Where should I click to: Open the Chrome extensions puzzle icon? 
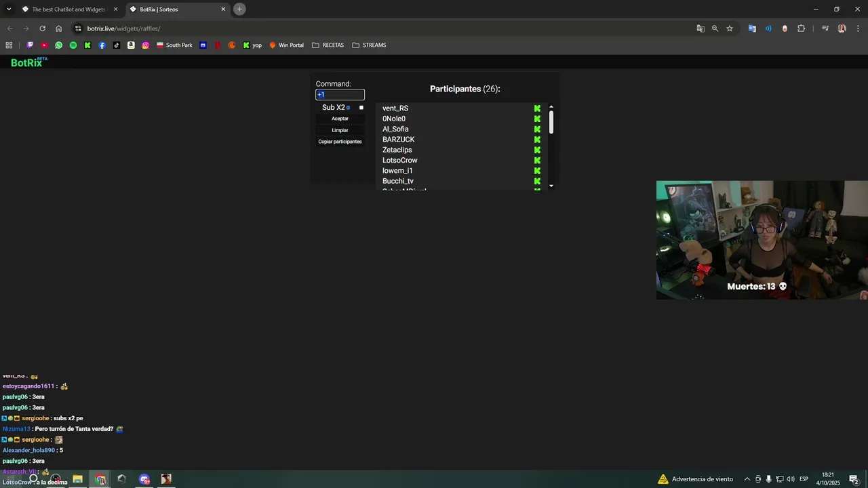[802, 28]
